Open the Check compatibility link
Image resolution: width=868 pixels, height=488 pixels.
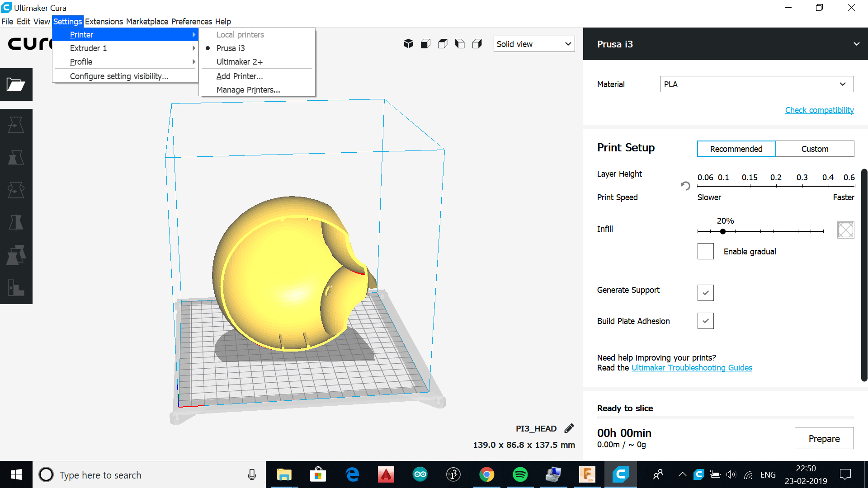819,110
